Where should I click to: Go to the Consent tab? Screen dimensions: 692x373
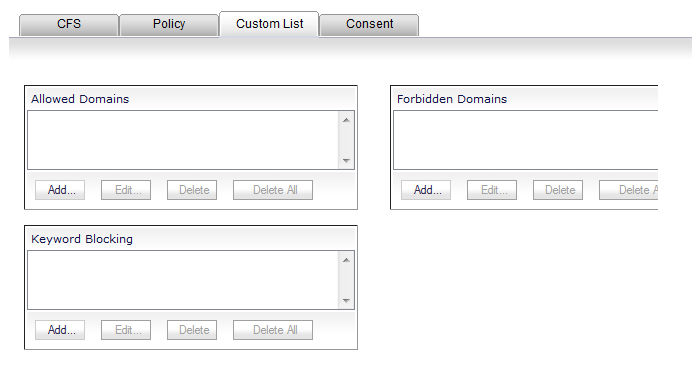click(x=369, y=24)
